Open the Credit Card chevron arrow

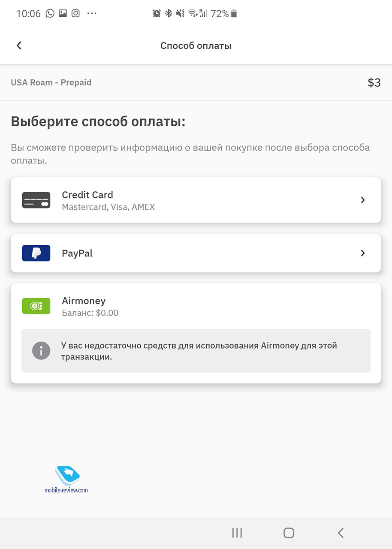(363, 200)
